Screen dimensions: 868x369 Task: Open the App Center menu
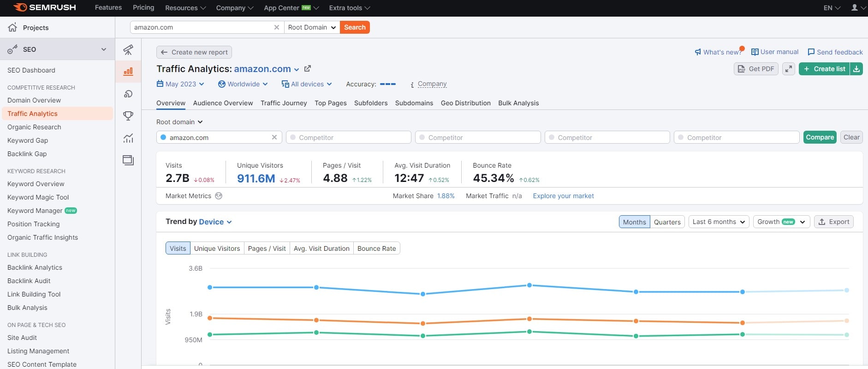point(291,8)
